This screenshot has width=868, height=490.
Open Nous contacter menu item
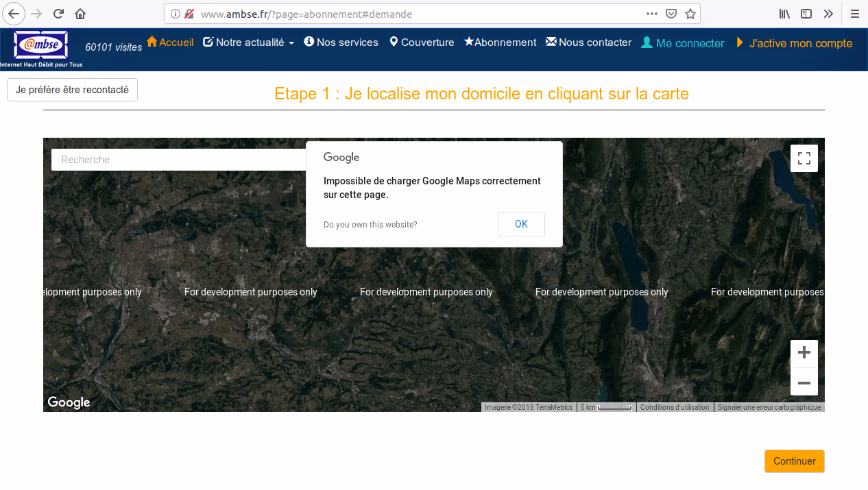click(x=588, y=42)
